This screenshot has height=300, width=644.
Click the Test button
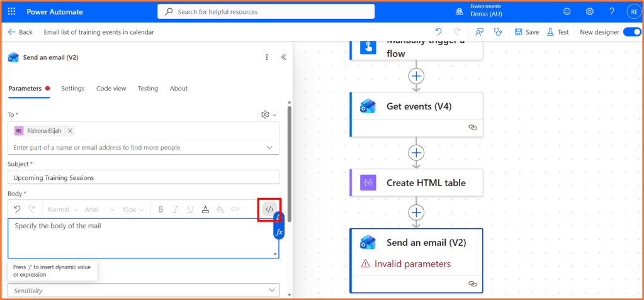click(557, 32)
